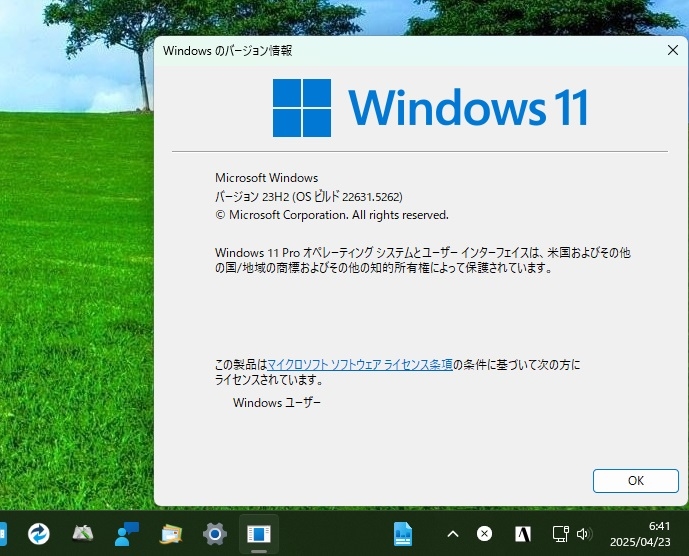
Task: Open the Microsoft software license terms link
Action: tap(360, 365)
